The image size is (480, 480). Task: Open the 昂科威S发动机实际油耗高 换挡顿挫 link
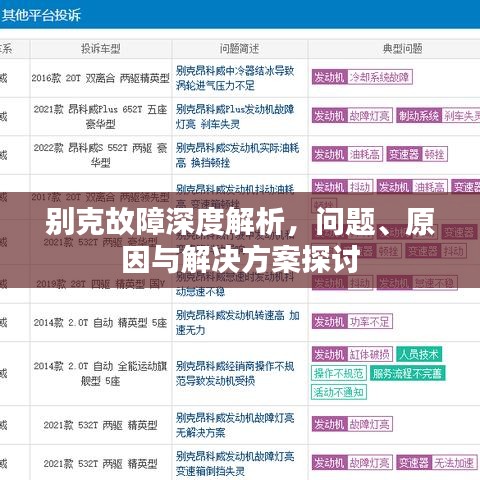point(237,155)
